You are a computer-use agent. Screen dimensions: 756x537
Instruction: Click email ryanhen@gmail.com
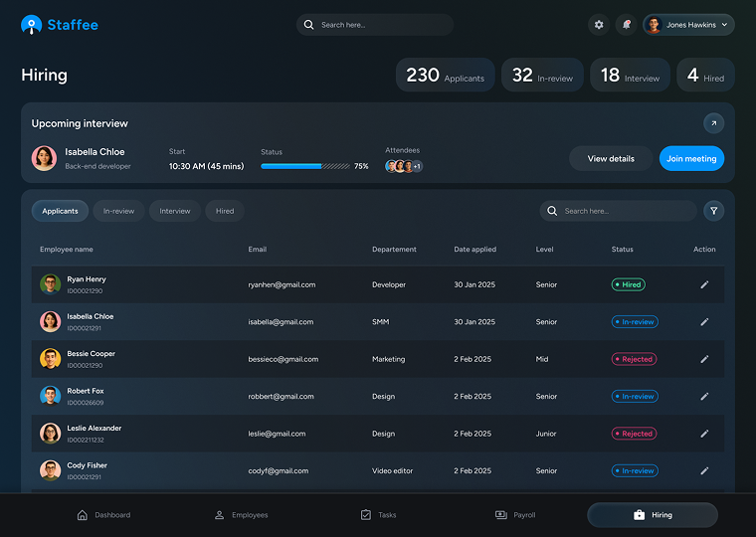[x=282, y=284]
